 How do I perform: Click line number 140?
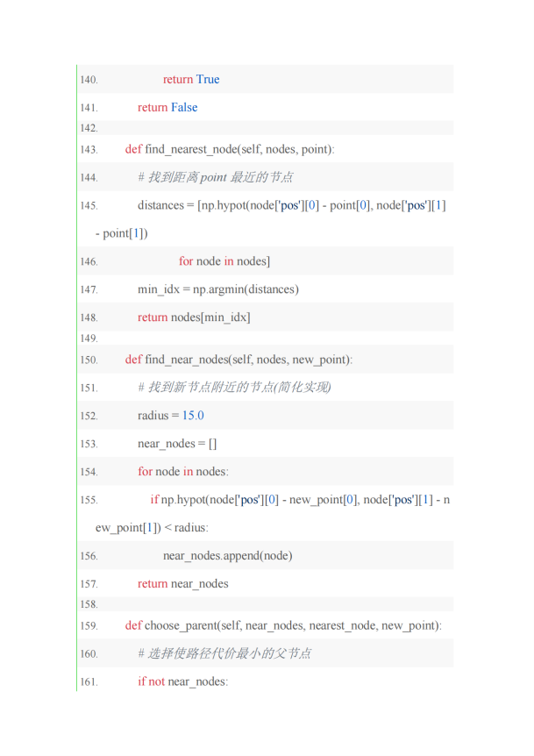[89, 80]
